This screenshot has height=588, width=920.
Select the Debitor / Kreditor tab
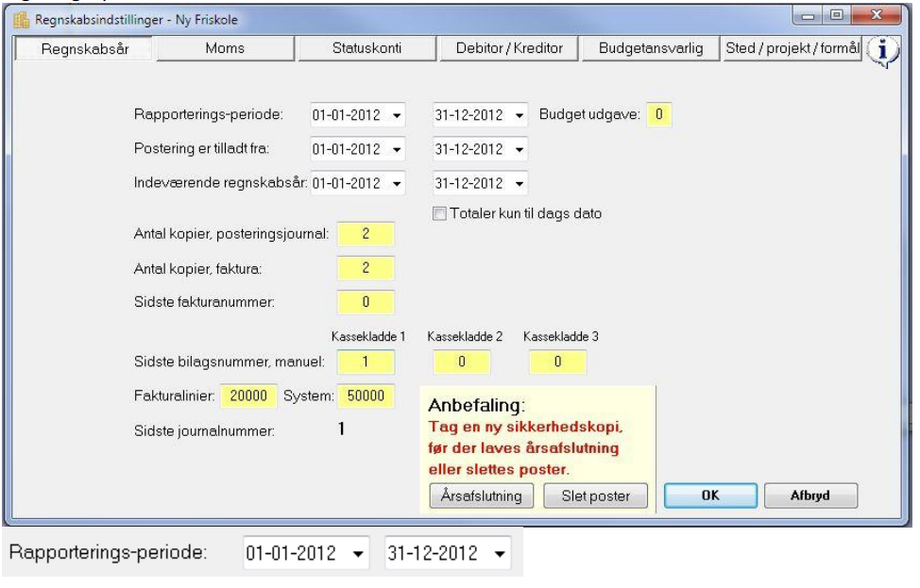pos(509,49)
